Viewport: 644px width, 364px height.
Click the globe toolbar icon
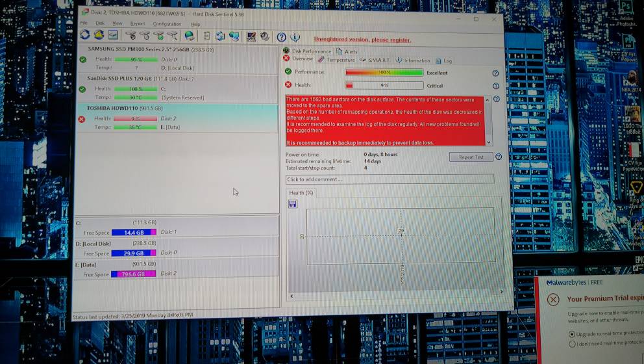[190, 36]
